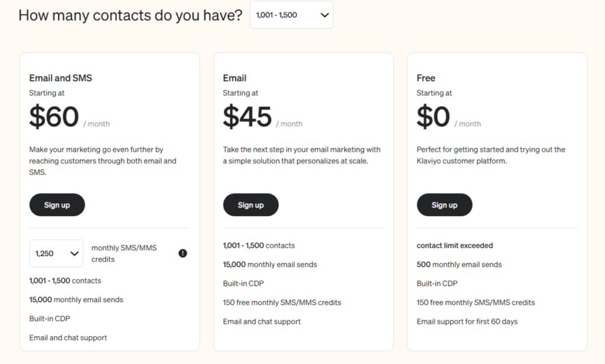
Task: Sign up for the Free plan
Action: (444, 205)
